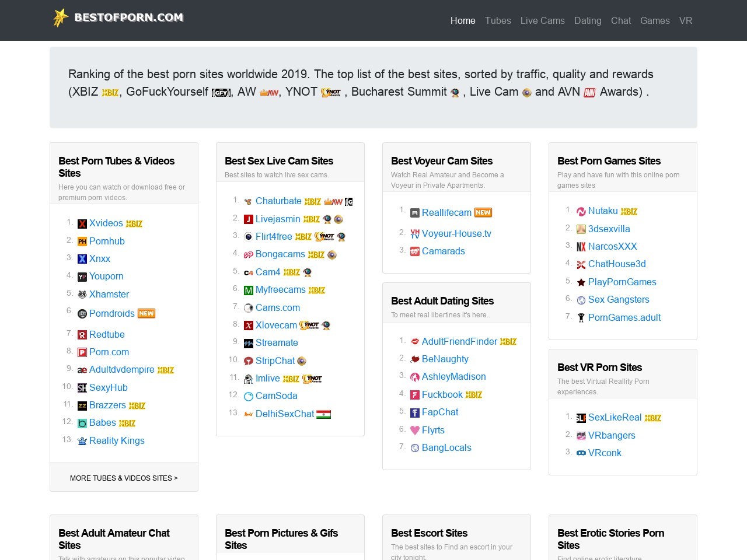Click the gold star site logo
This screenshot has width=747, height=560.
click(61, 17)
